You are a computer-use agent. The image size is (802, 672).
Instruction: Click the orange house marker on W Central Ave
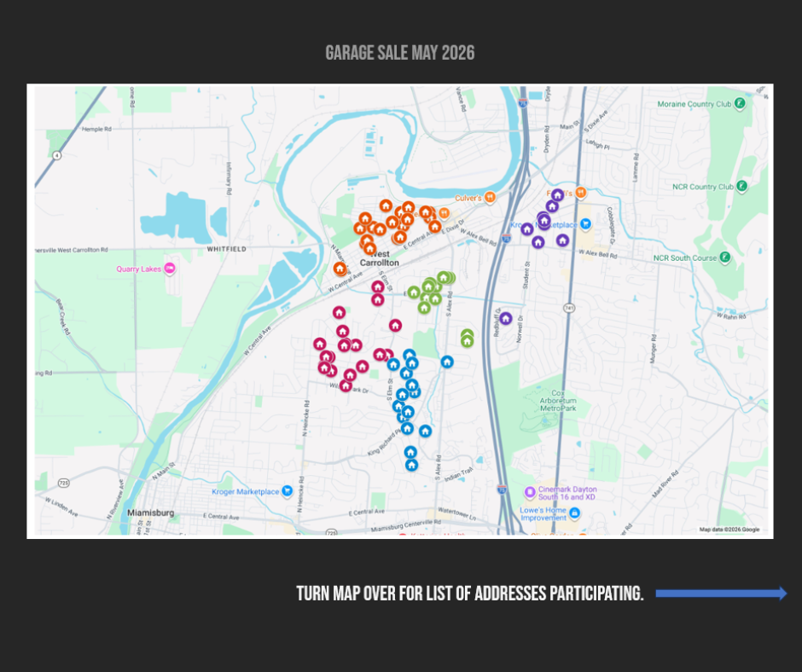(x=340, y=269)
